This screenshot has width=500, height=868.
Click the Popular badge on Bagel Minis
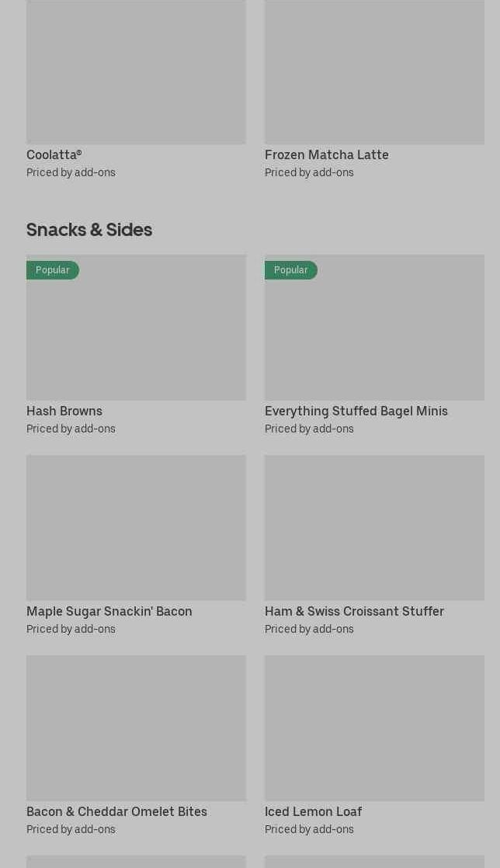coord(291,270)
